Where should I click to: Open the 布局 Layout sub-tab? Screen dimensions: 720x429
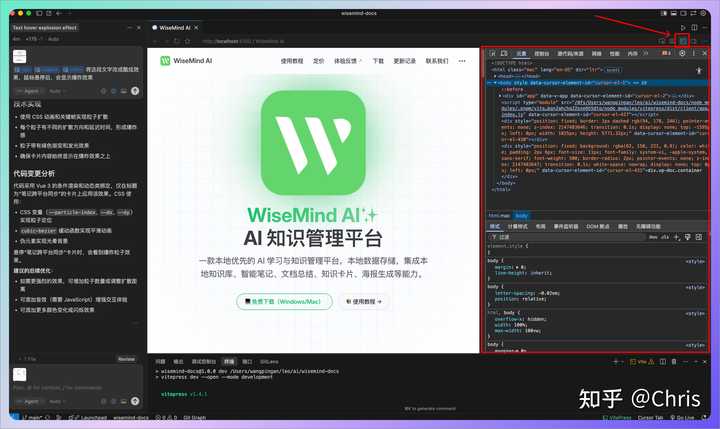[x=540, y=226]
